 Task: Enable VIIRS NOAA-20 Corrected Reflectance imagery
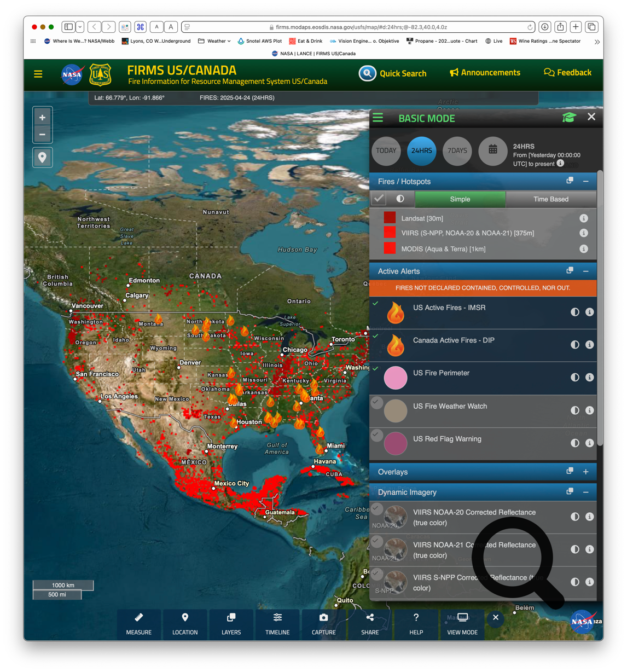376,508
